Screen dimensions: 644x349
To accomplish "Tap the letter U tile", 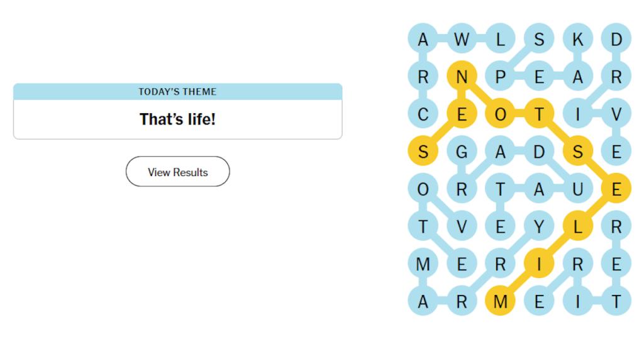I will click(x=577, y=189).
